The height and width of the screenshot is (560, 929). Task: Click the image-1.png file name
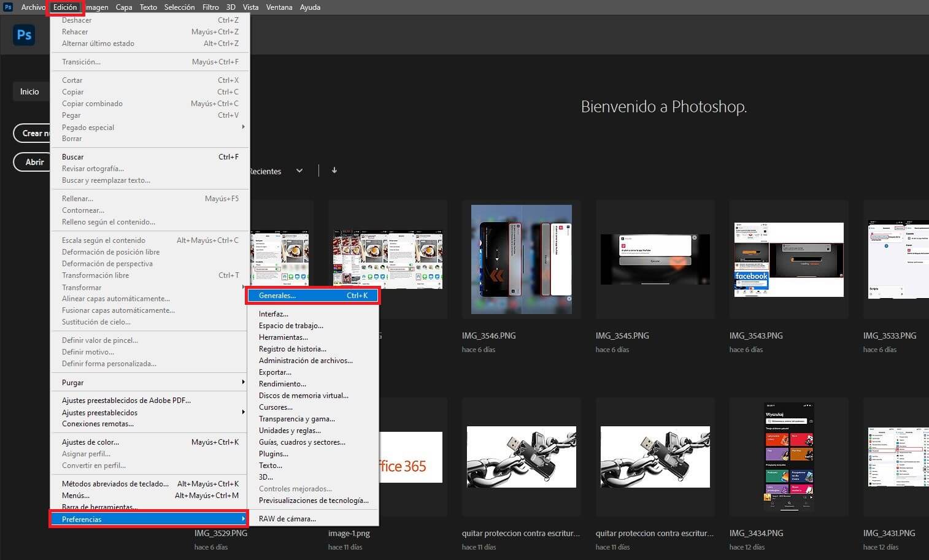(349, 533)
